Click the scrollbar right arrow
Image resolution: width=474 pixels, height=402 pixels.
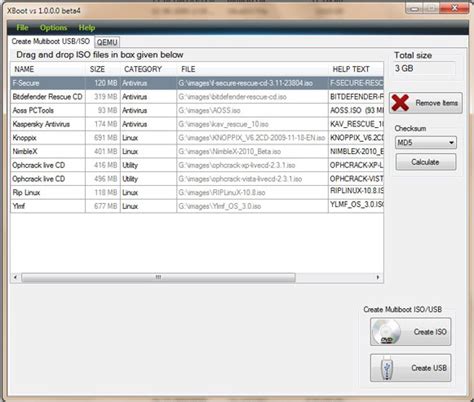click(x=378, y=277)
